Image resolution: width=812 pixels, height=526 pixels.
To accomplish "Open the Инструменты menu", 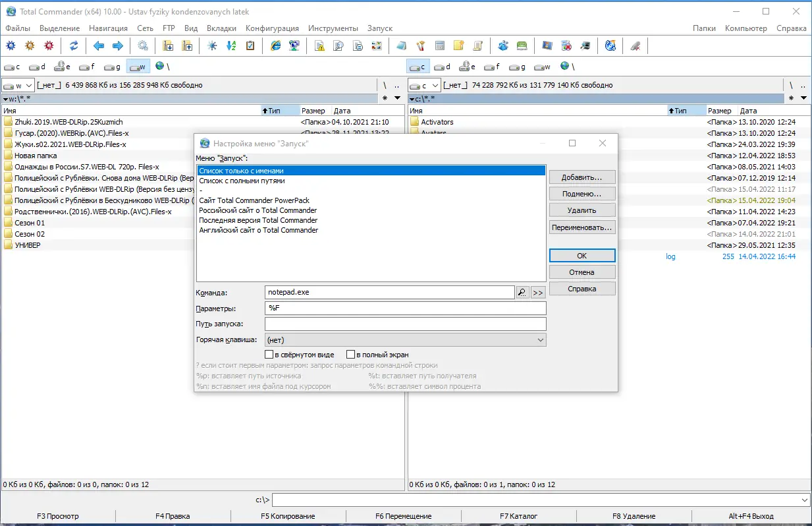I will point(333,28).
